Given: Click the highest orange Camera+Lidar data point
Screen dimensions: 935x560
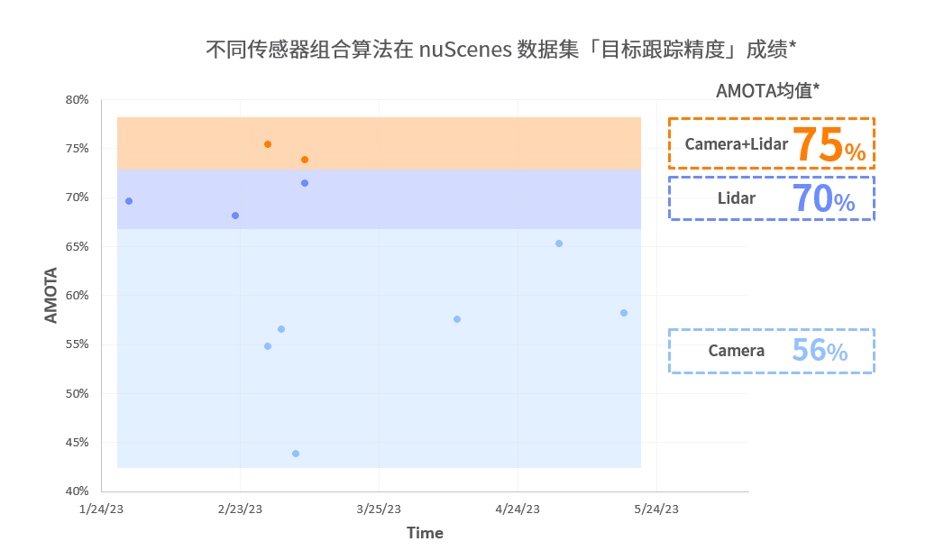Looking at the screenshot, I should [268, 144].
